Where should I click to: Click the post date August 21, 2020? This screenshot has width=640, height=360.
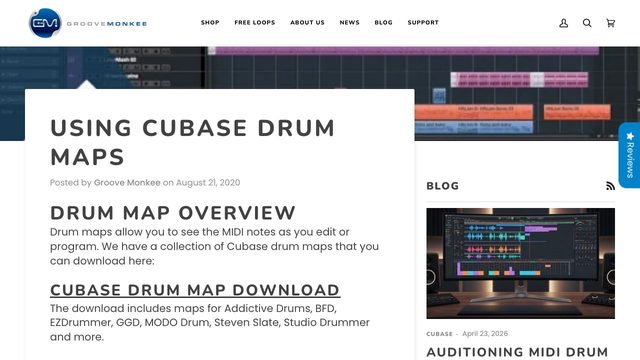[208, 182]
